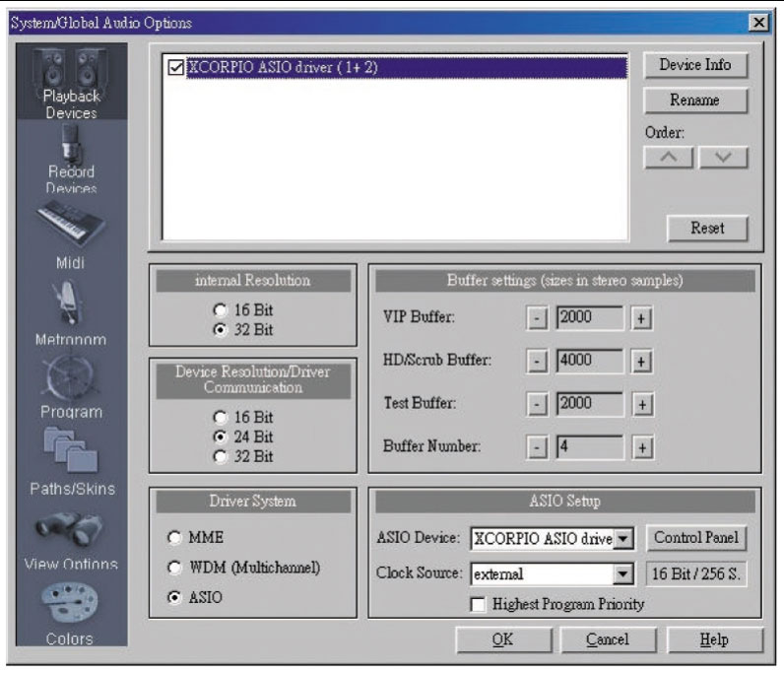Click the Reset button
Image resolution: width=784 pixels, height=673 pixels.
click(x=707, y=229)
